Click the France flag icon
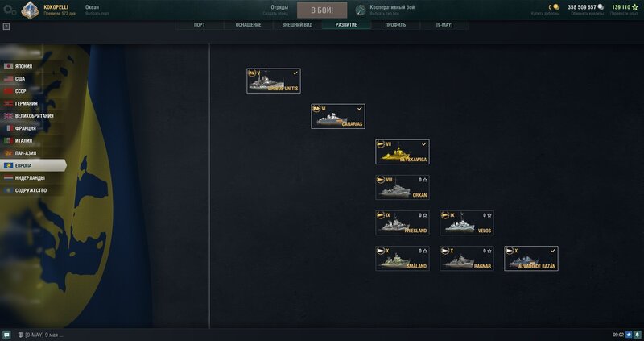 point(8,128)
